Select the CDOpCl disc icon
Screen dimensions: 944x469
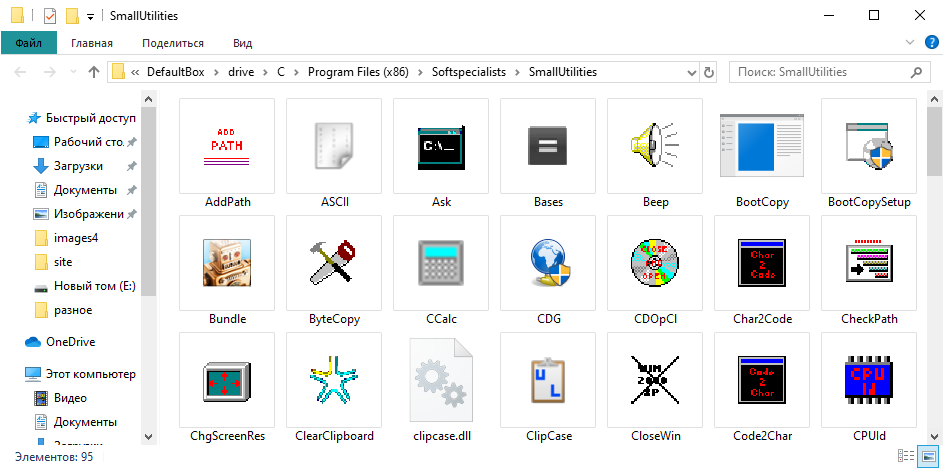pyautogui.click(x=655, y=262)
